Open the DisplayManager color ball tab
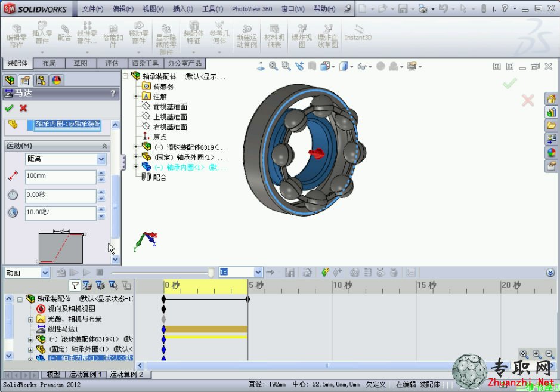 point(57,80)
